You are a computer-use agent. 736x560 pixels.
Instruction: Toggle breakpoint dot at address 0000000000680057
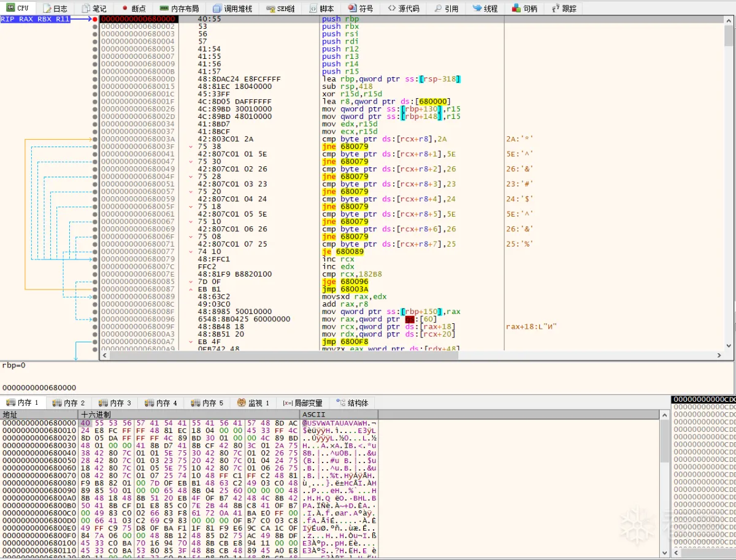(x=95, y=191)
